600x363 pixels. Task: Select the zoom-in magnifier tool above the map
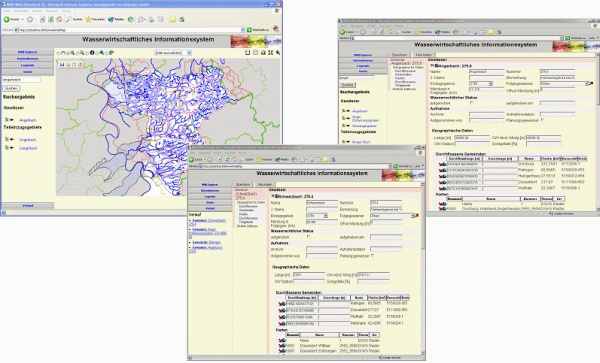[x=72, y=53]
